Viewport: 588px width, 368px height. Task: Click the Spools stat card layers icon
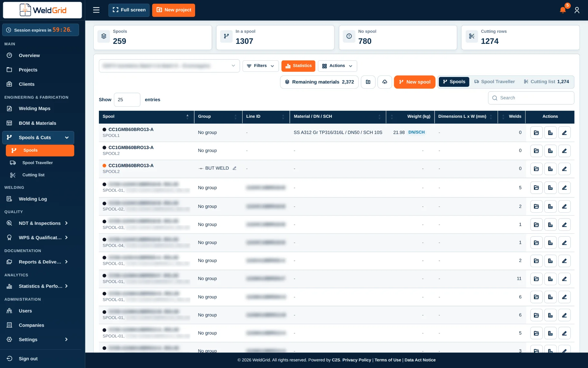(104, 36)
